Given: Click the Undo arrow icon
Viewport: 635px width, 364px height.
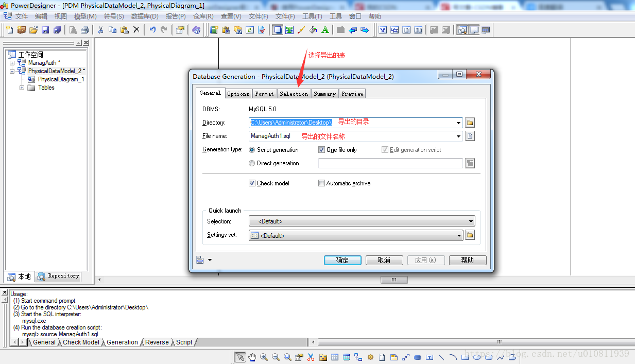Looking at the screenshot, I should coord(152,30).
